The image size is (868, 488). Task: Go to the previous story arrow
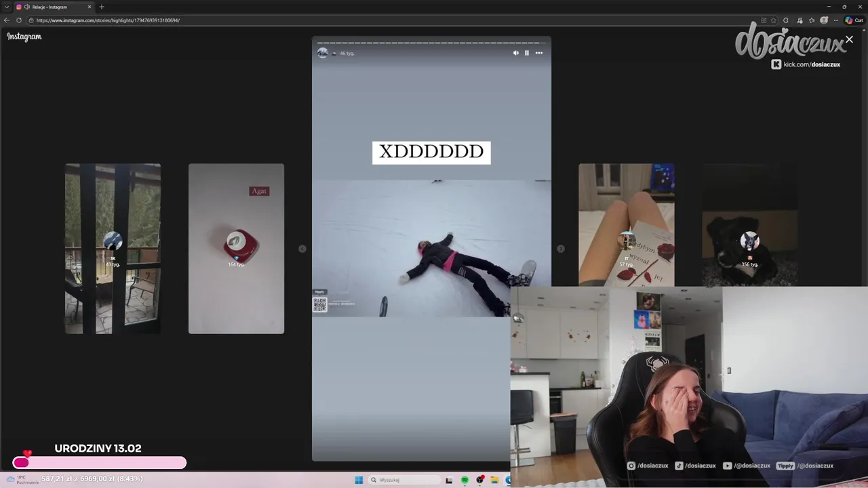302,249
